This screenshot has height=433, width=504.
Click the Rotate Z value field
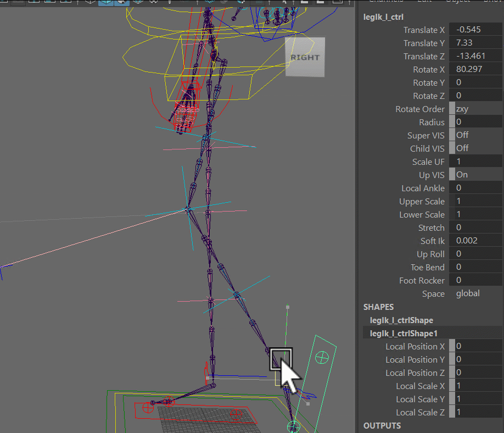pyautogui.click(x=475, y=96)
